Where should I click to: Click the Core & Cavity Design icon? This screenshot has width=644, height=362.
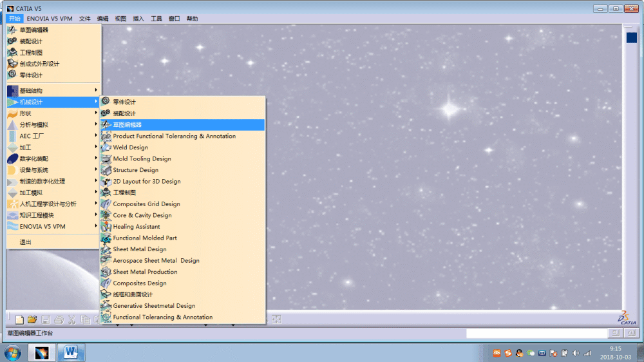tap(106, 215)
